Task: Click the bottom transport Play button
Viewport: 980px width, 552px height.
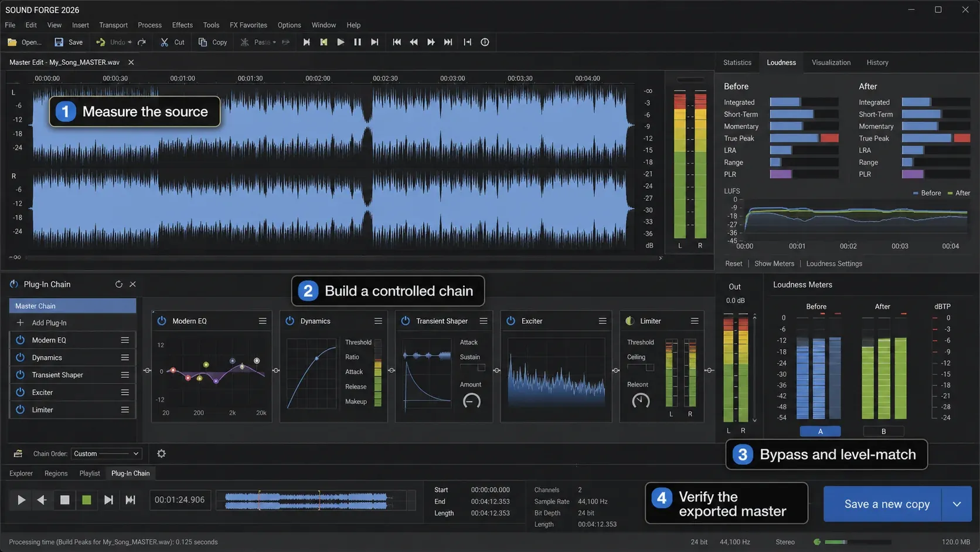Action: tap(21, 500)
